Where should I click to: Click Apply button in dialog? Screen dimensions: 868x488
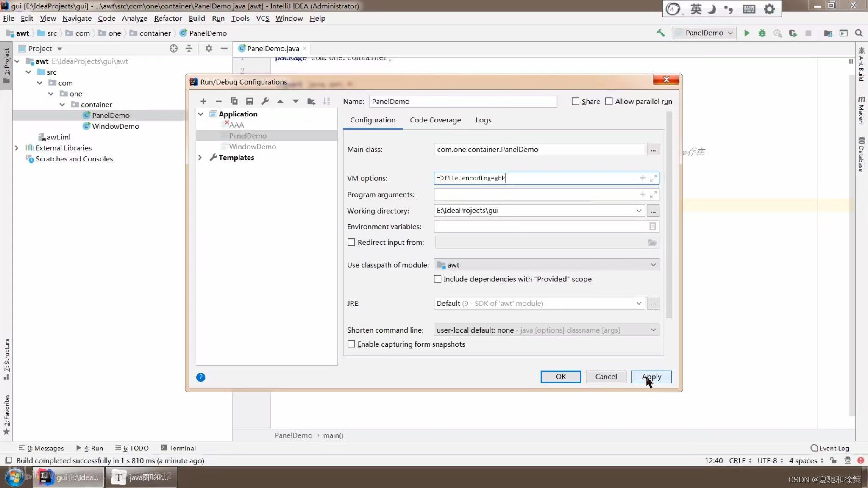click(x=651, y=377)
